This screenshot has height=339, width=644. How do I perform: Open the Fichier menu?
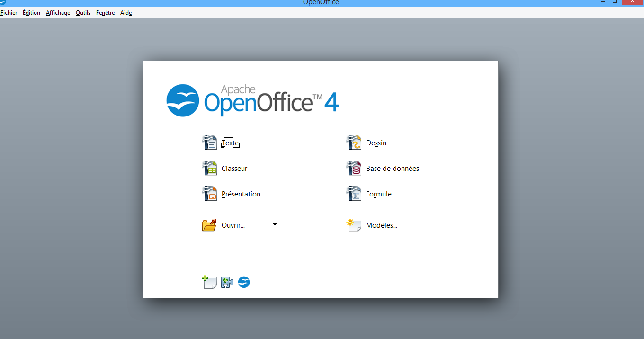coord(9,13)
